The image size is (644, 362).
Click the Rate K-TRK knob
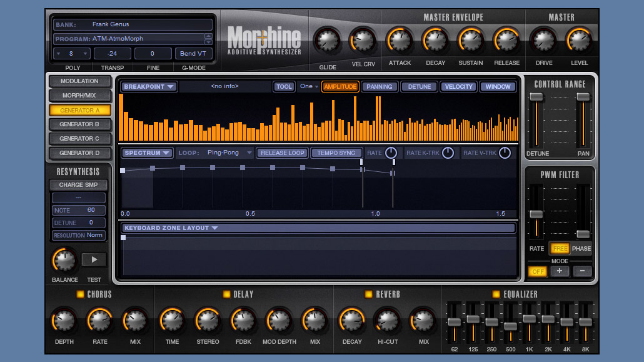[x=448, y=153]
